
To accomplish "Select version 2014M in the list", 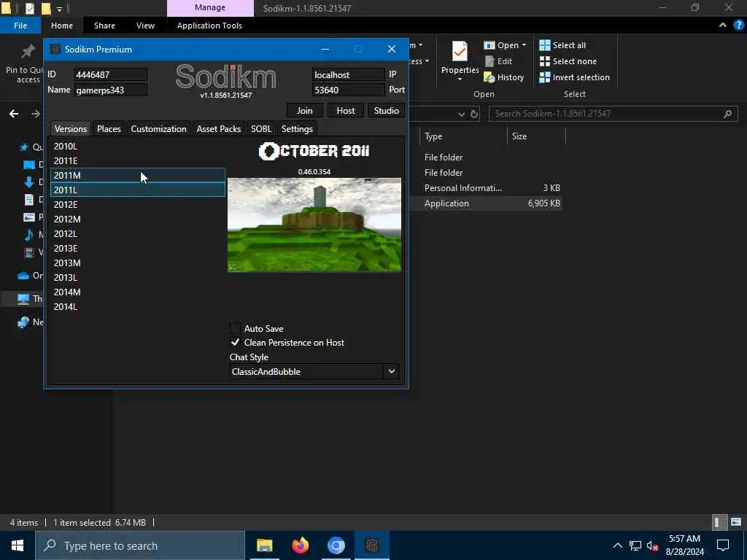I will click(x=138, y=292).
